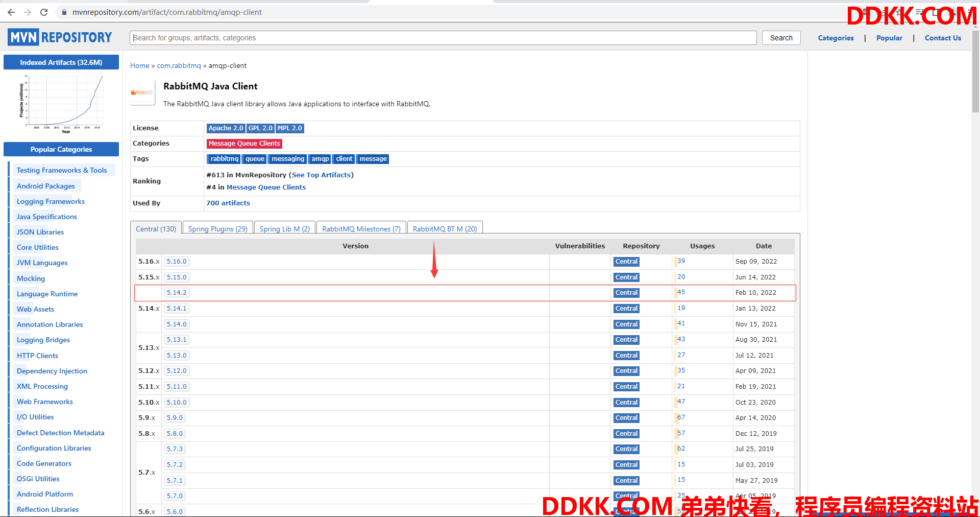
Task: Open Message Queue Clients ranking link
Action: click(x=266, y=187)
